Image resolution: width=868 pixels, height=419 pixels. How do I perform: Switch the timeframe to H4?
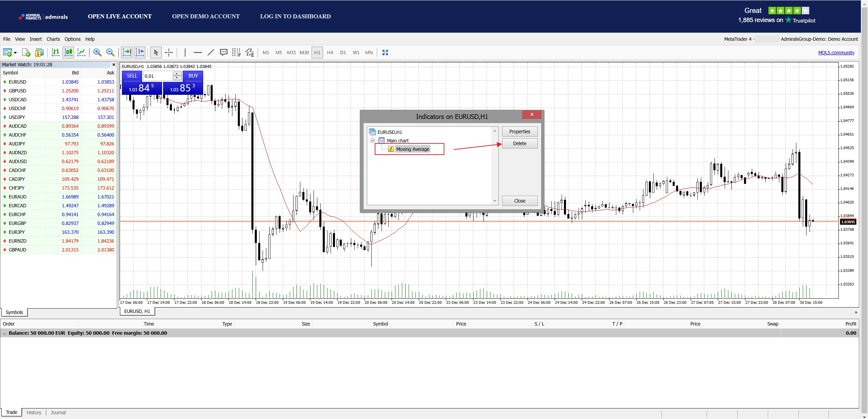[330, 52]
